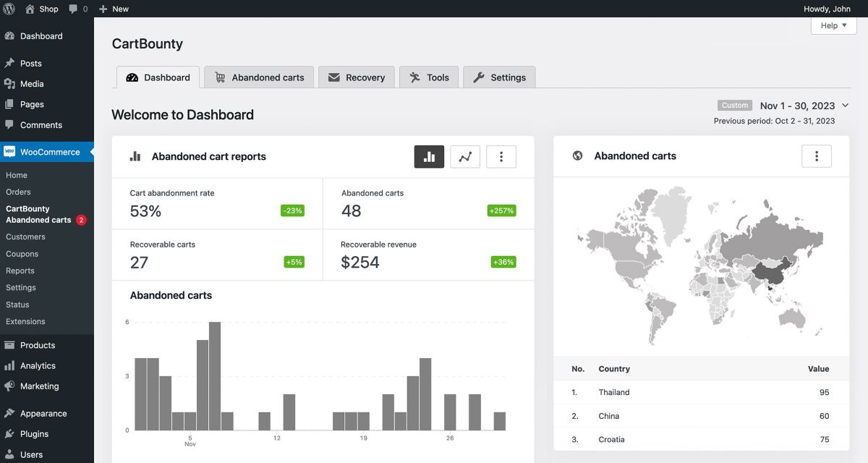Click the WooCommerce logo icon
The image size is (868, 463).
[9, 152]
